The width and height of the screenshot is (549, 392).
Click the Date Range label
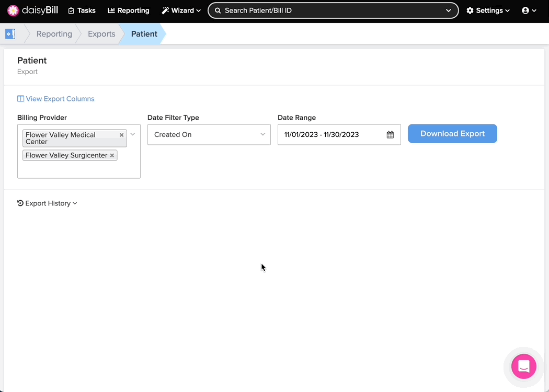(x=297, y=118)
